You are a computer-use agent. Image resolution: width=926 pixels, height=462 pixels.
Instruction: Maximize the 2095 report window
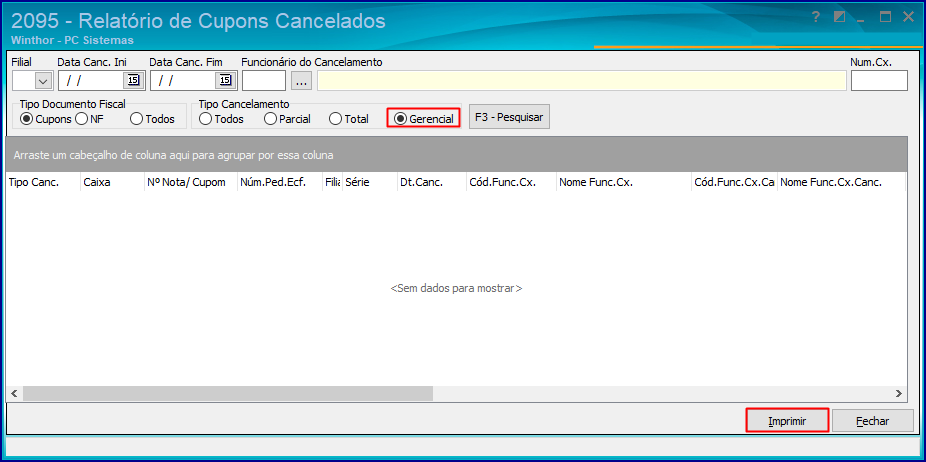(885, 17)
